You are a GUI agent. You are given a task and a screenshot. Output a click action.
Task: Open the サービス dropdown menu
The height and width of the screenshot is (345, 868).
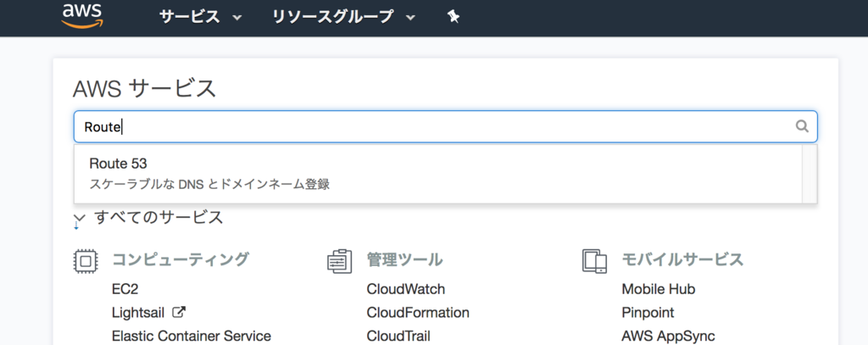tap(200, 17)
